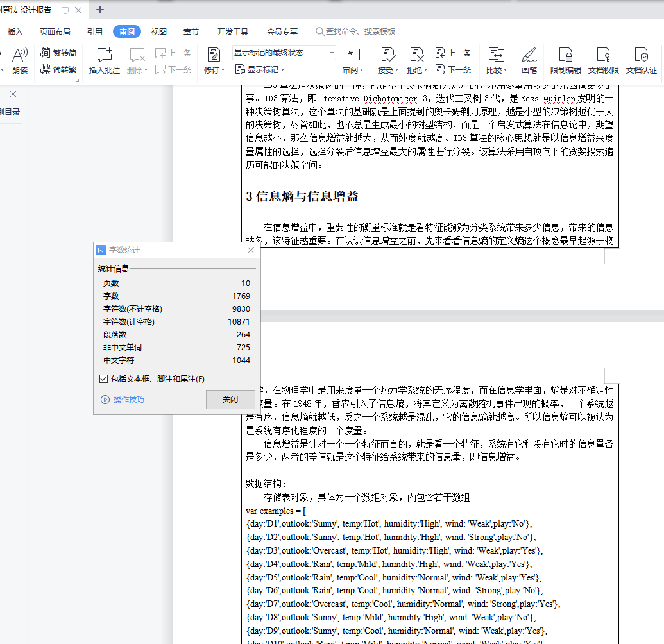
Task: Open the 会员专享 ribbon tab
Action: click(x=282, y=32)
